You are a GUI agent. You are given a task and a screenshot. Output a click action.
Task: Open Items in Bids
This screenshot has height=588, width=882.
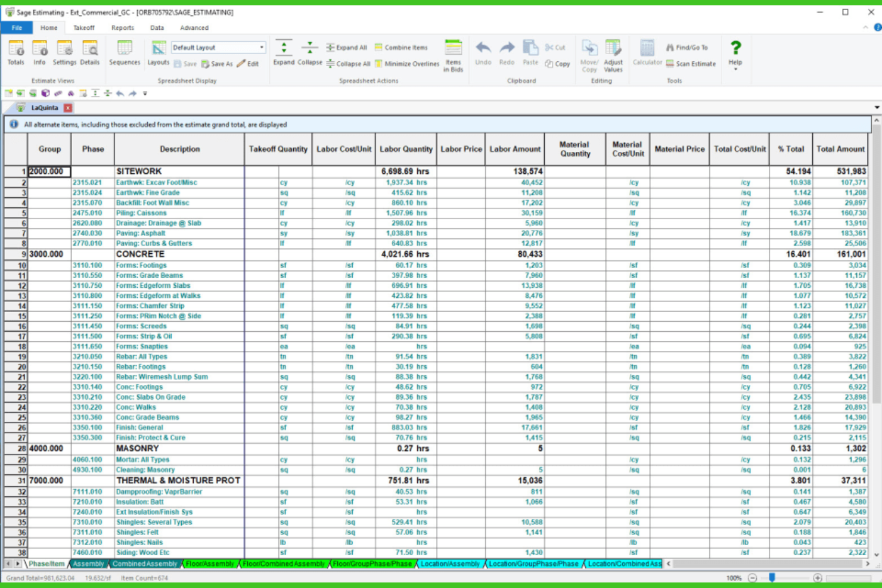pos(454,56)
